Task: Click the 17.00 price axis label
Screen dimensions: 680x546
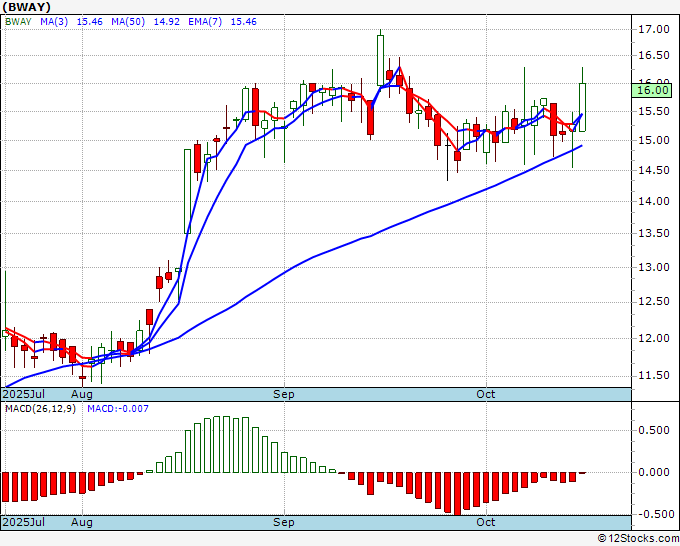Action: pos(653,30)
